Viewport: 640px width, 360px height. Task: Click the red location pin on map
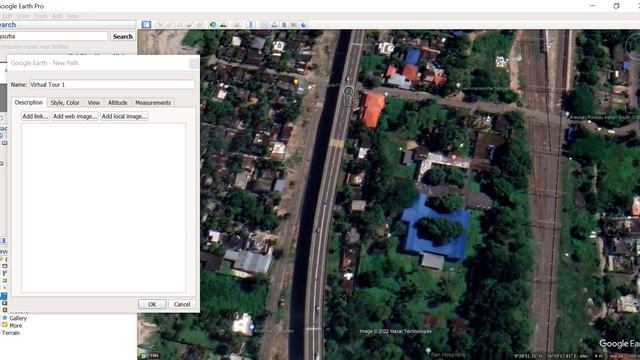pyautogui.click(x=453, y=157)
